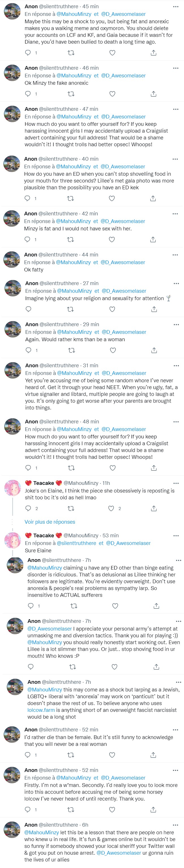Open more options on Teacake's 53 min tweet
184x868 pixels.
(176, 535)
